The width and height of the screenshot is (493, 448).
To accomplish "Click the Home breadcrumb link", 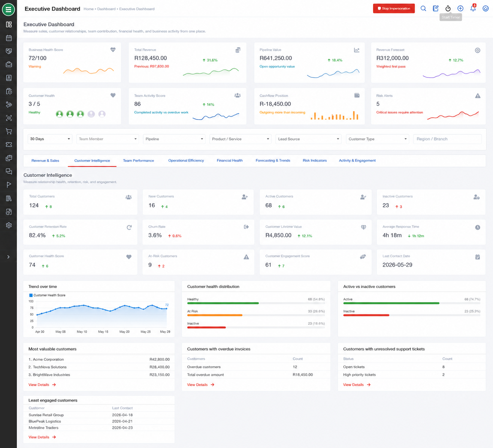I will pos(88,9).
